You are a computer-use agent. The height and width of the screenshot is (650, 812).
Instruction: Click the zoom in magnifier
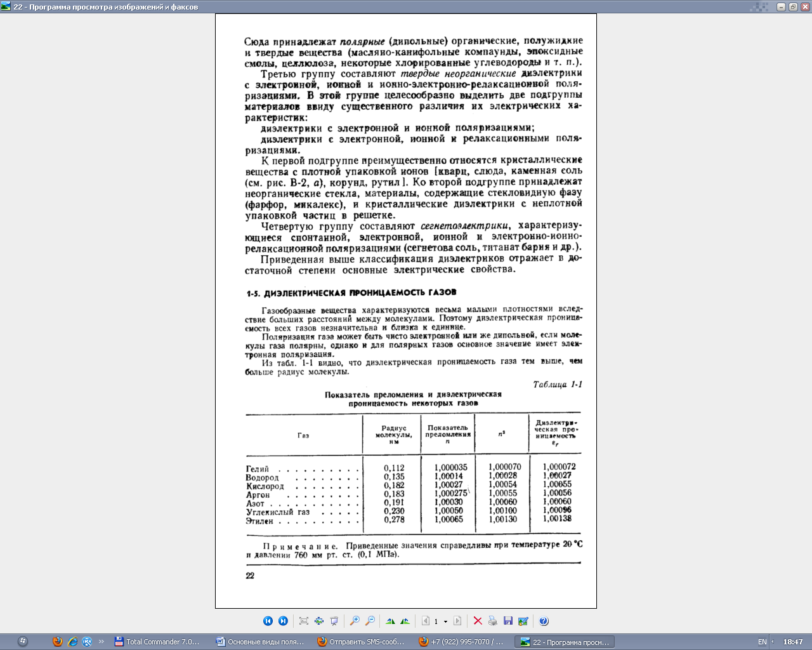(x=355, y=621)
